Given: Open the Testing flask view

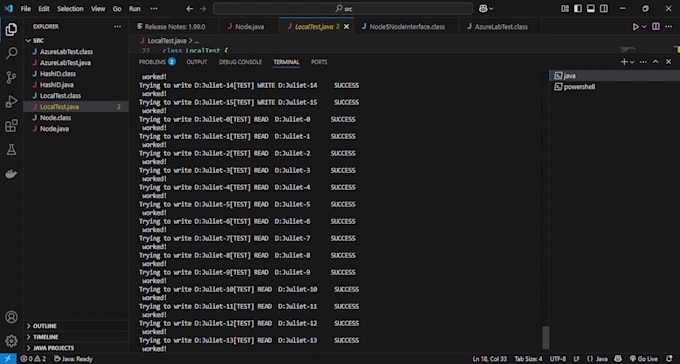Looking at the screenshot, I should (11, 150).
